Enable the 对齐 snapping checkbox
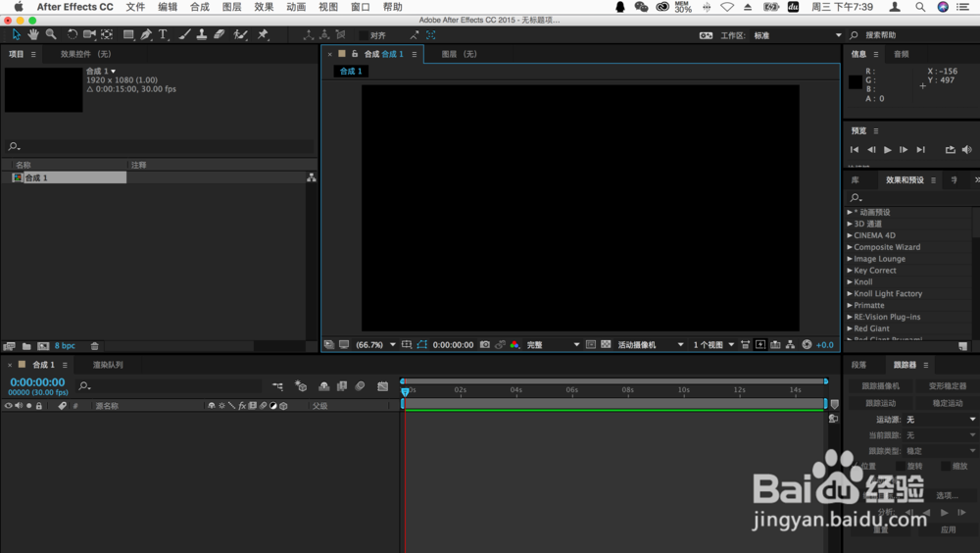This screenshot has width=980, height=553. 364,35
